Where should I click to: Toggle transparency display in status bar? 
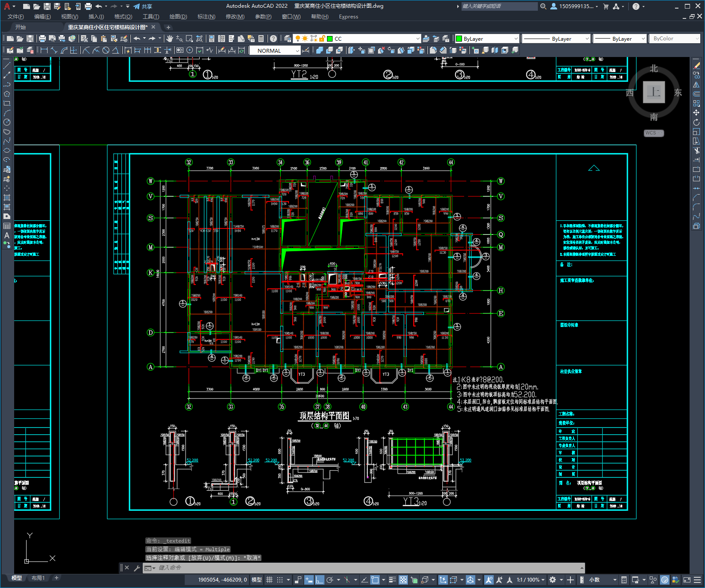pyautogui.click(x=403, y=580)
